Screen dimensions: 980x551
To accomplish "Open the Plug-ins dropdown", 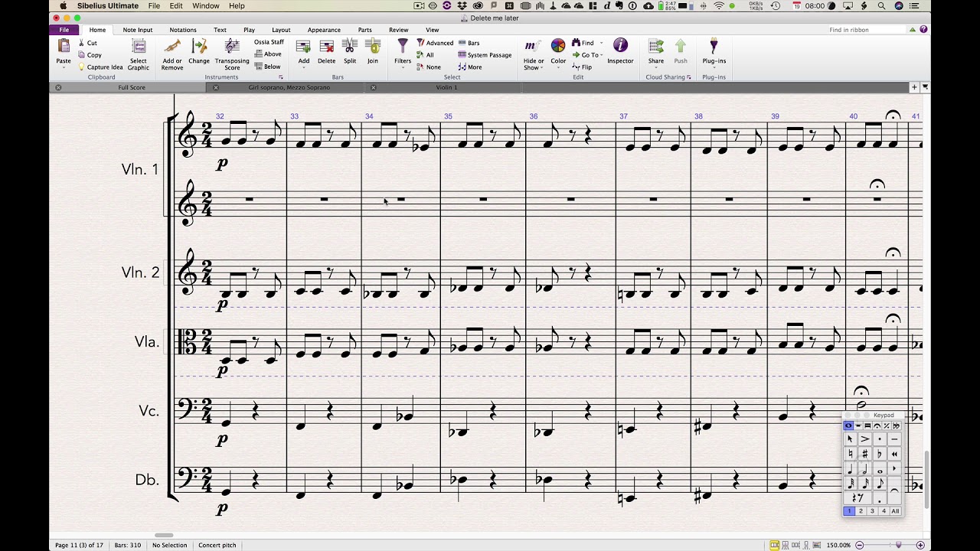I will click(x=714, y=67).
